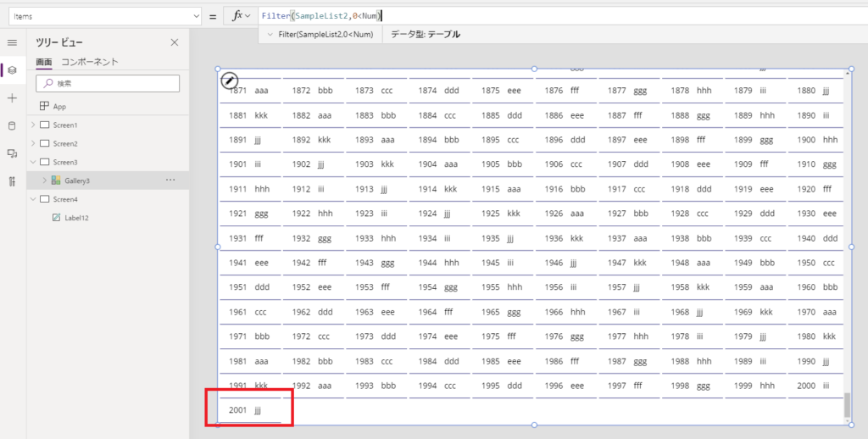Click the tree view search field
Viewport: 868px width, 439px height.
(x=108, y=83)
